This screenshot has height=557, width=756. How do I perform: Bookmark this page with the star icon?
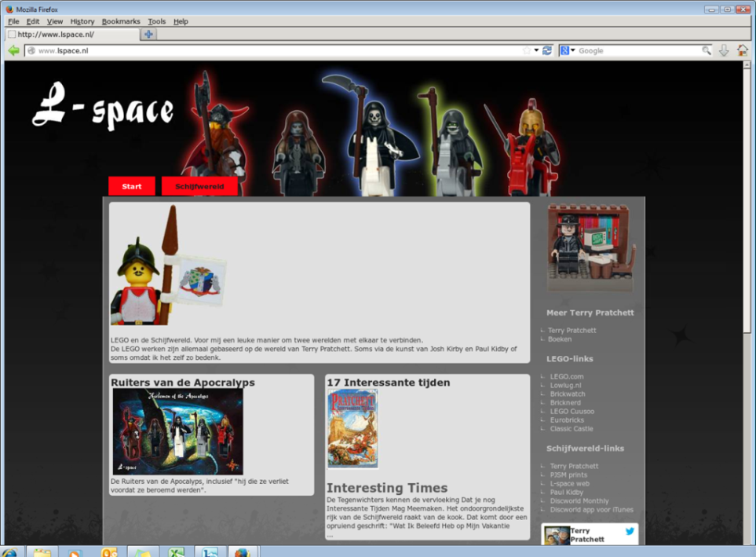[527, 50]
